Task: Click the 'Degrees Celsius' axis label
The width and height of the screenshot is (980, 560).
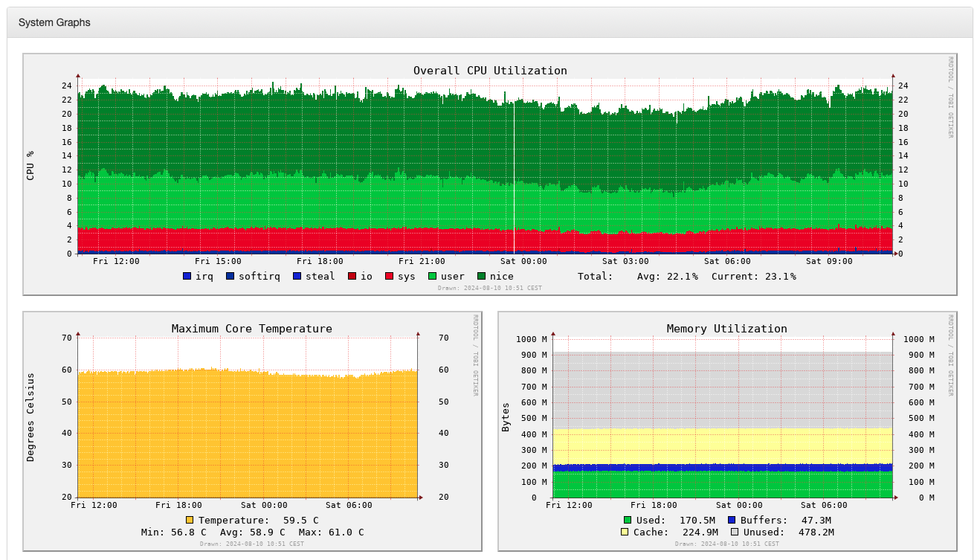Action: click(30, 417)
